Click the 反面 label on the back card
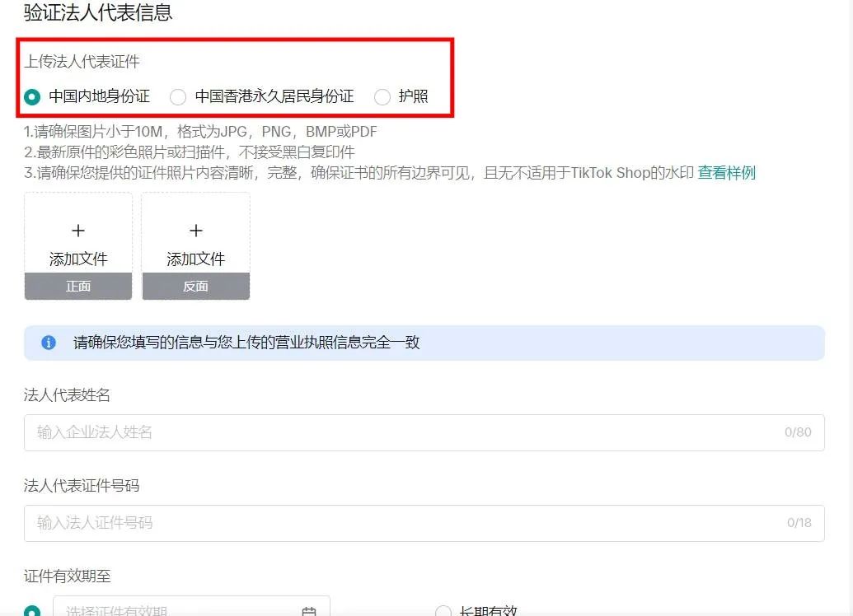This screenshot has height=616, width=853. (196, 286)
